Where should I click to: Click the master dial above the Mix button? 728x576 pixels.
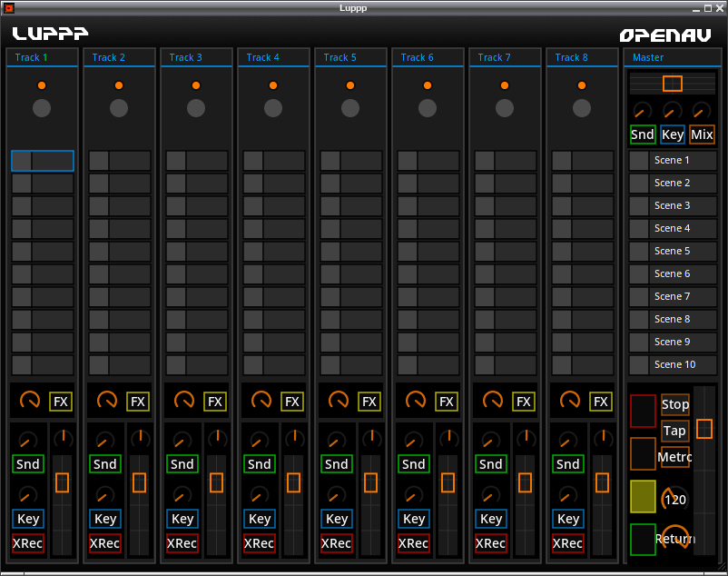pyautogui.click(x=701, y=111)
